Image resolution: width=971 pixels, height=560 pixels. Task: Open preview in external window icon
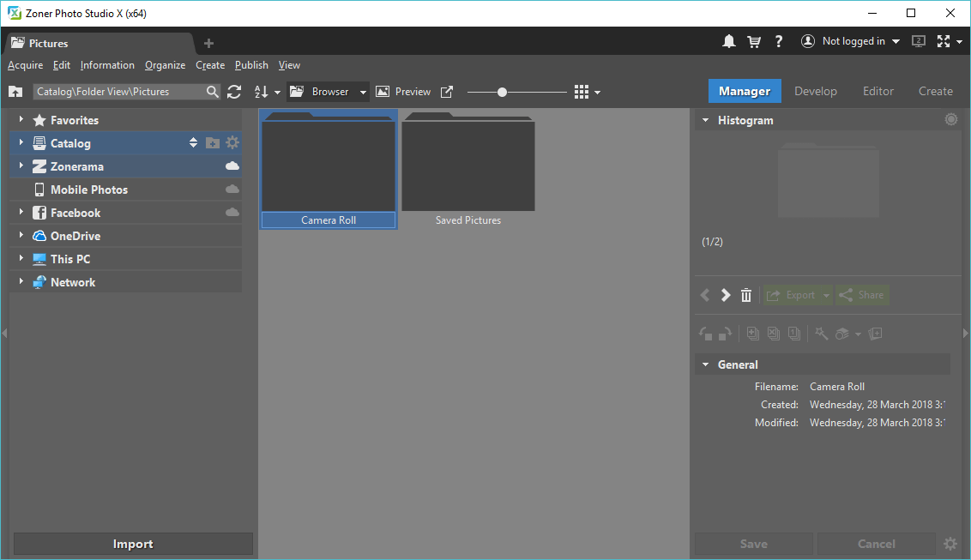tap(447, 92)
